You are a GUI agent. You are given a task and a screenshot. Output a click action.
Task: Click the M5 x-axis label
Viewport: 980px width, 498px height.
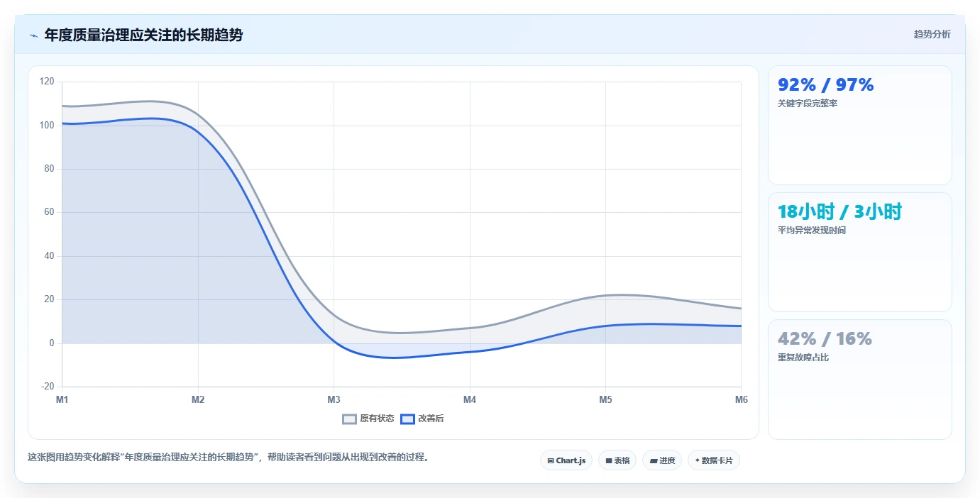[x=605, y=400]
